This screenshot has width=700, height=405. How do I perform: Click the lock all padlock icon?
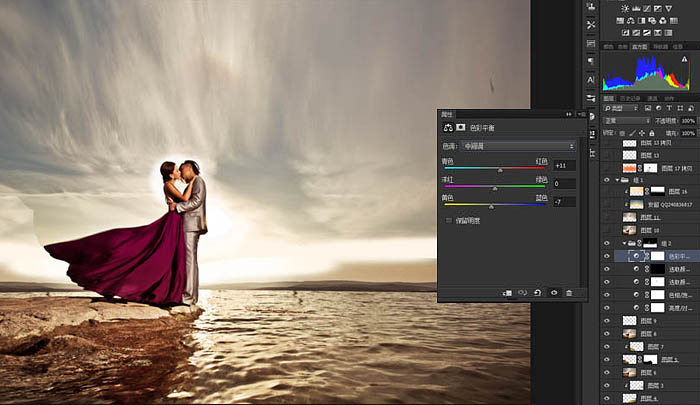pyautogui.click(x=652, y=133)
